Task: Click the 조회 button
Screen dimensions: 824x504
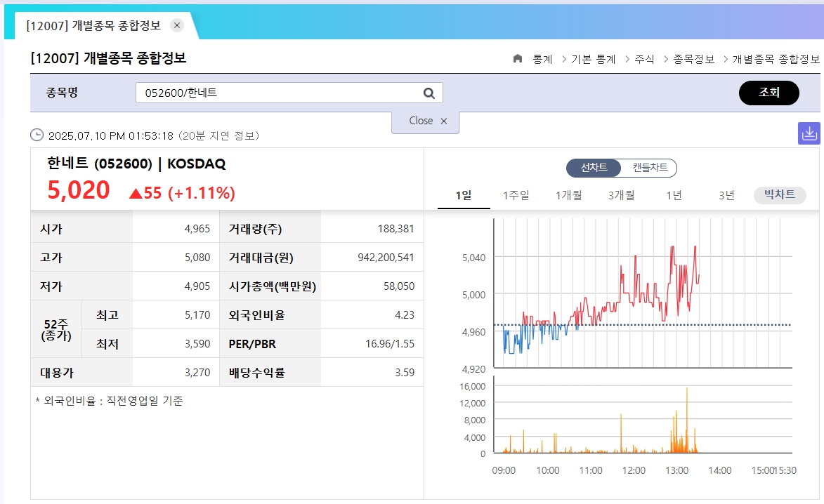Action: 769,93
